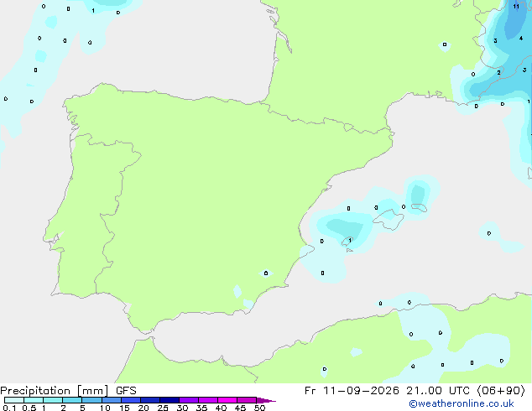The image size is (532, 411).
Task: Click the date text "Fr 11-09-2026"
Action: pos(352,391)
